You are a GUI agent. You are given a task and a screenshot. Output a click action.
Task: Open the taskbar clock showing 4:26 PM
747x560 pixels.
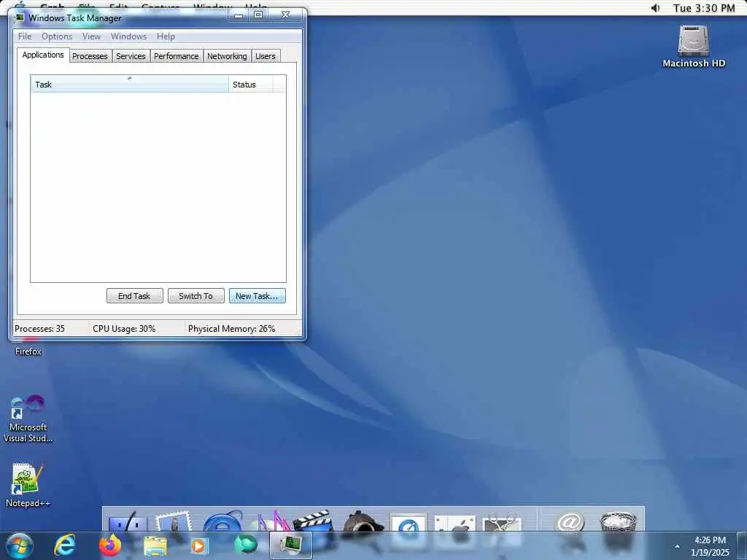coord(710,546)
